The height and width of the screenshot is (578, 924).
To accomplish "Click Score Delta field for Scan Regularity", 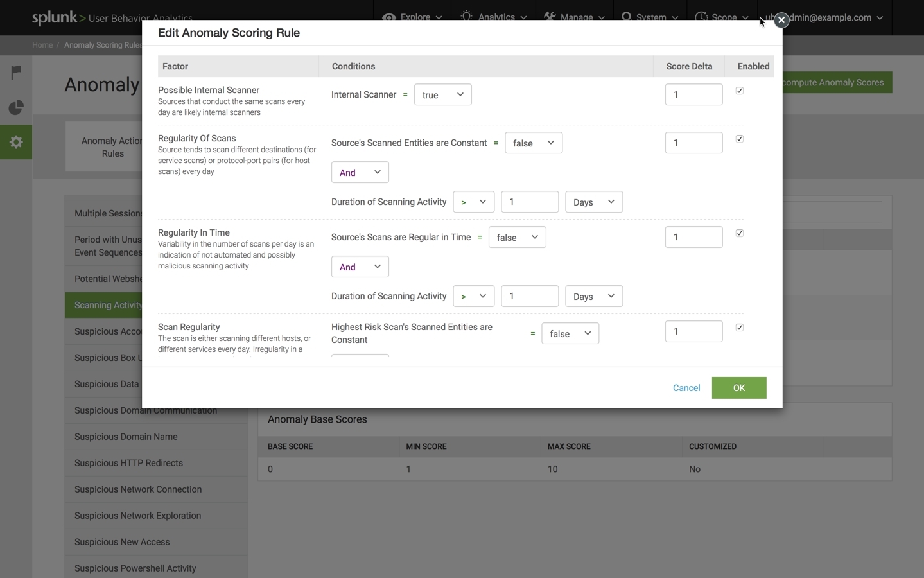I will click(x=693, y=332).
